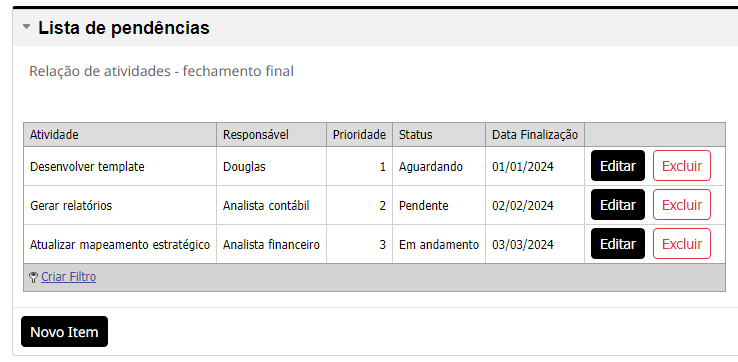The width and height of the screenshot is (738, 362).
Task: Select the Douglas responsável cell
Action: point(272,166)
